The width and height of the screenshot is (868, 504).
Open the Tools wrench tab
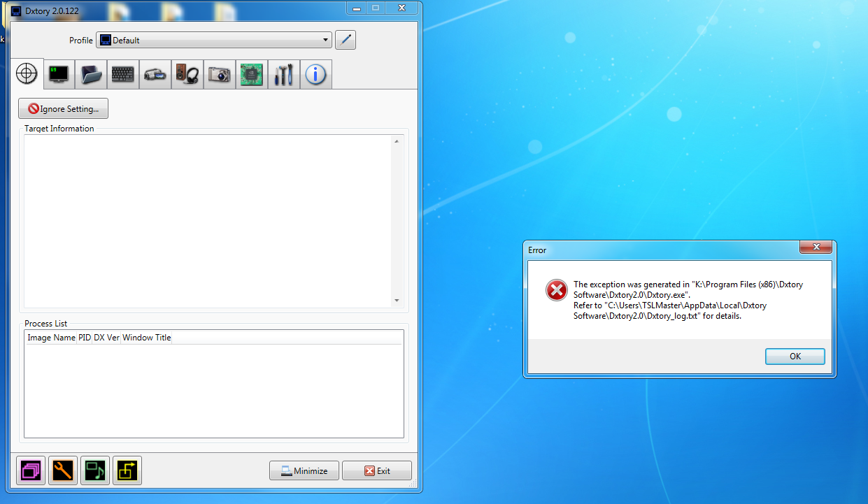pos(284,74)
